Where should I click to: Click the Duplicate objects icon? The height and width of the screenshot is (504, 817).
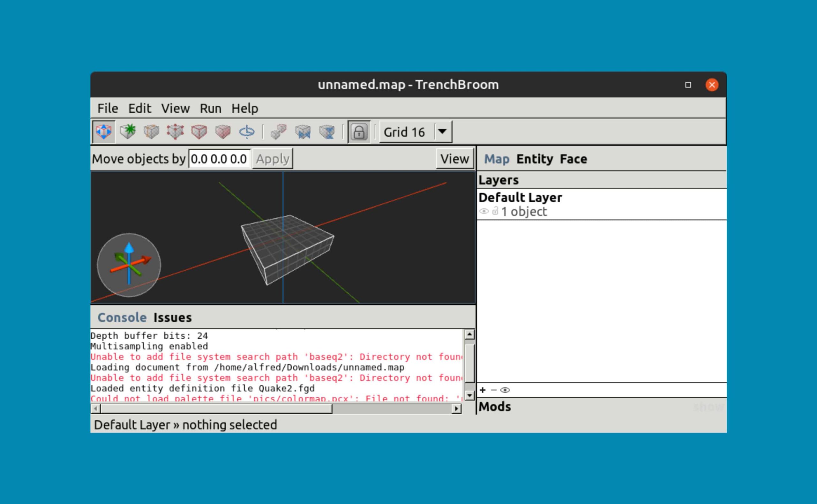pos(279,132)
